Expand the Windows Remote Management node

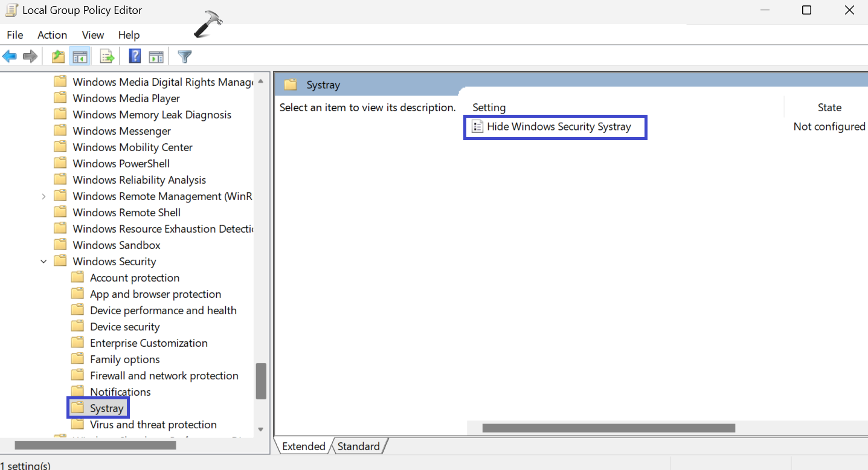[43, 196]
